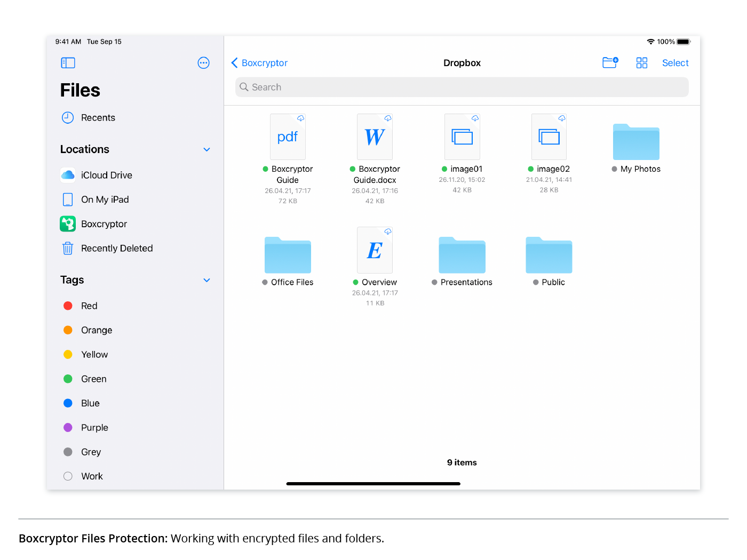Click the '9 items' count label
The width and height of the screenshot is (747, 560).
pos(462,462)
